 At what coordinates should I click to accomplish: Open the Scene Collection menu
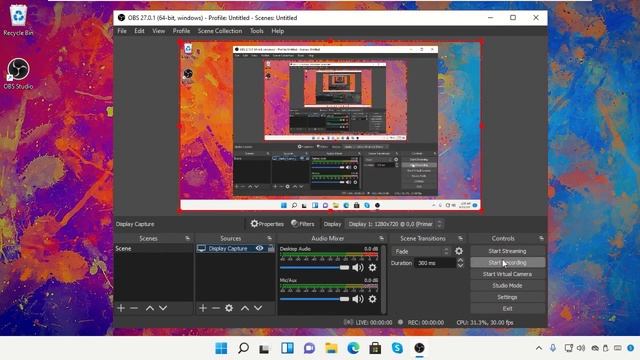point(220,31)
